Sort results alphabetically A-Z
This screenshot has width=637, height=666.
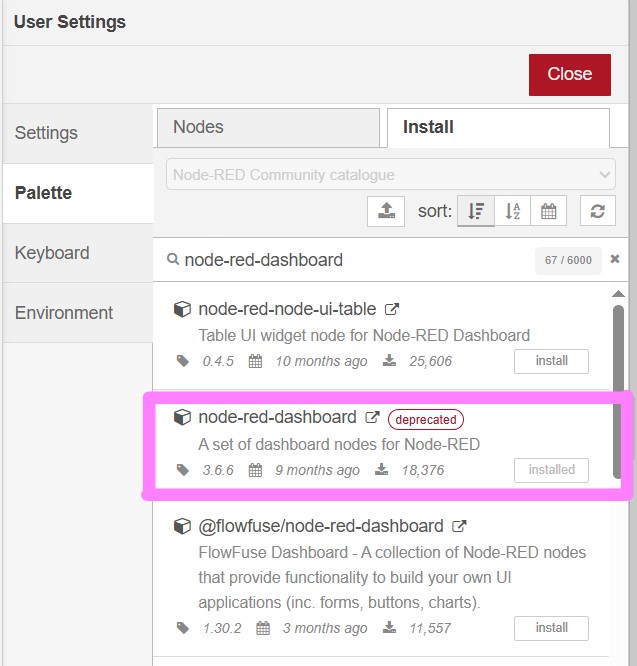pos(512,211)
